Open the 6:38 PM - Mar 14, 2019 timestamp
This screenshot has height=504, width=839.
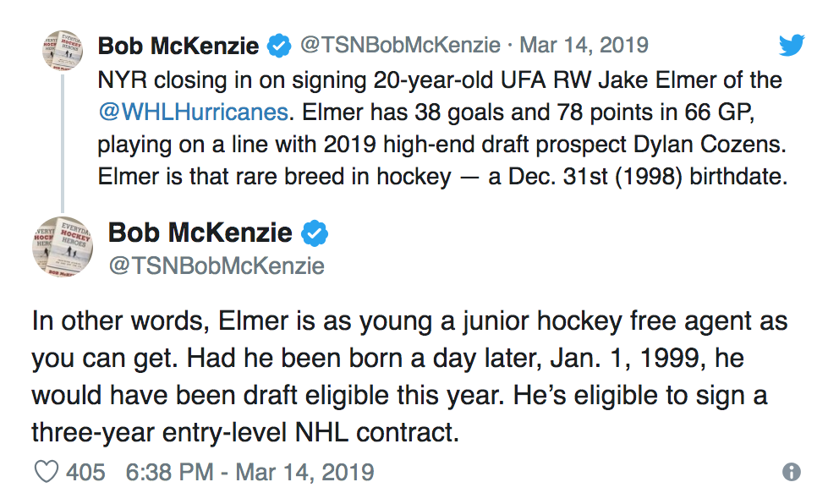[250, 473]
